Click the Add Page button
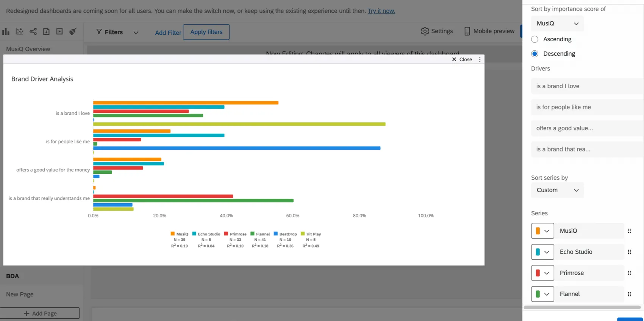644x321 pixels. pyautogui.click(x=40, y=313)
